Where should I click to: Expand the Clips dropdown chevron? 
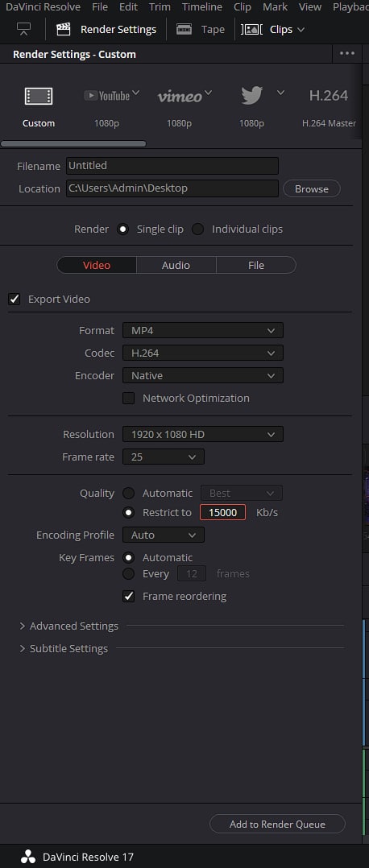(x=301, y=29)
